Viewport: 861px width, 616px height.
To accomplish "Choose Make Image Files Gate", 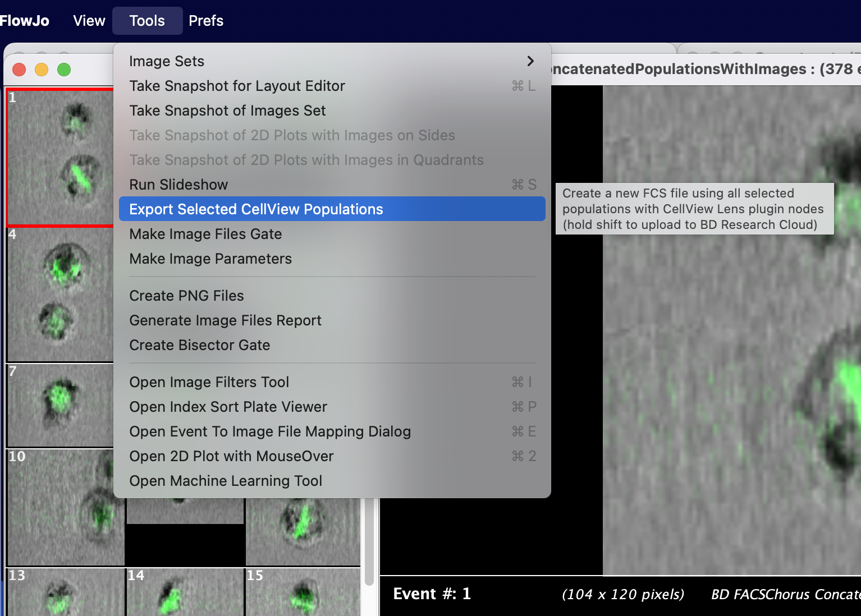I will [x=205, y=234].
